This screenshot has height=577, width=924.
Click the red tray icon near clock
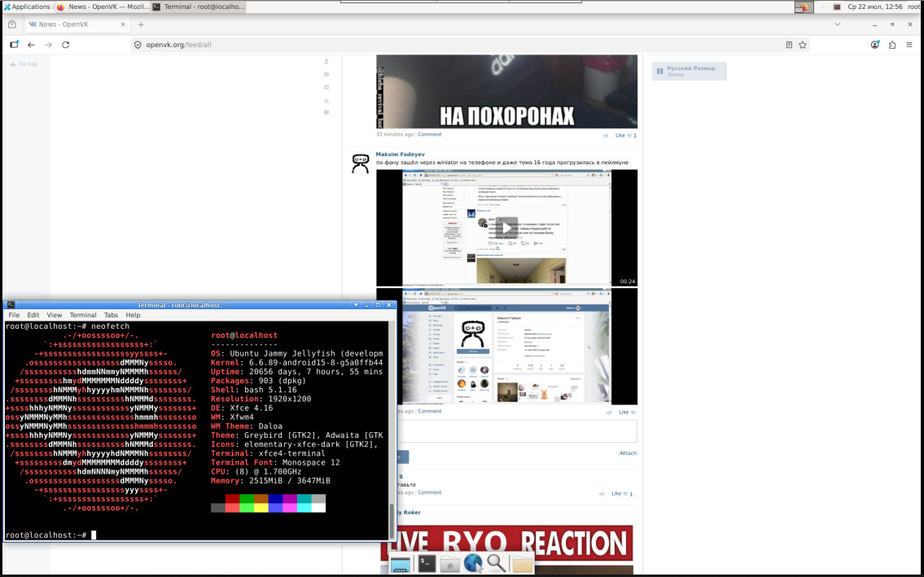(x=837, y=7)
